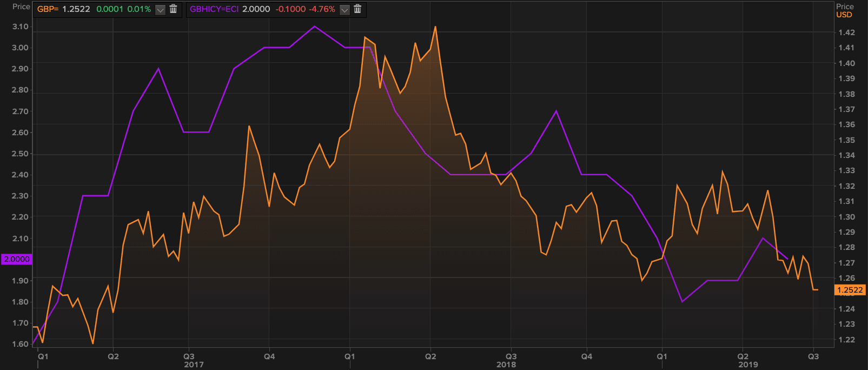Click the 2019 year label on time axis
Screen dimensions: 868x370
pos(748,365)
